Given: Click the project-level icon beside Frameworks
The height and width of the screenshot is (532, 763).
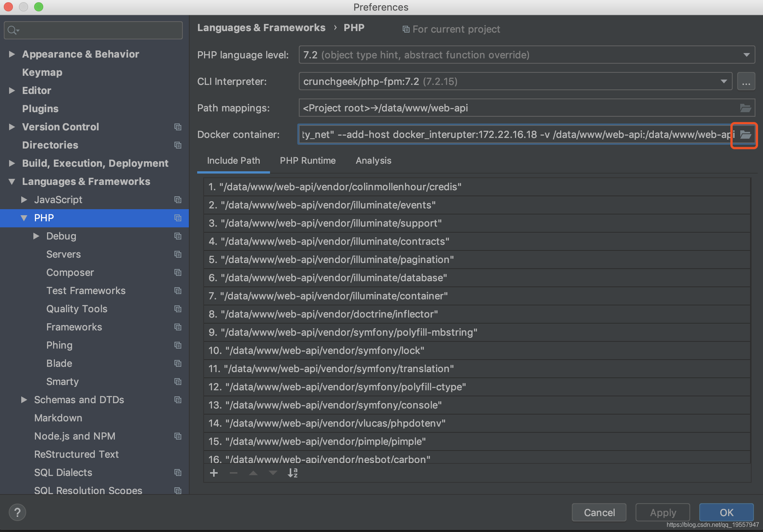Looking at the screenshot, I should click(x=178, y=327).
